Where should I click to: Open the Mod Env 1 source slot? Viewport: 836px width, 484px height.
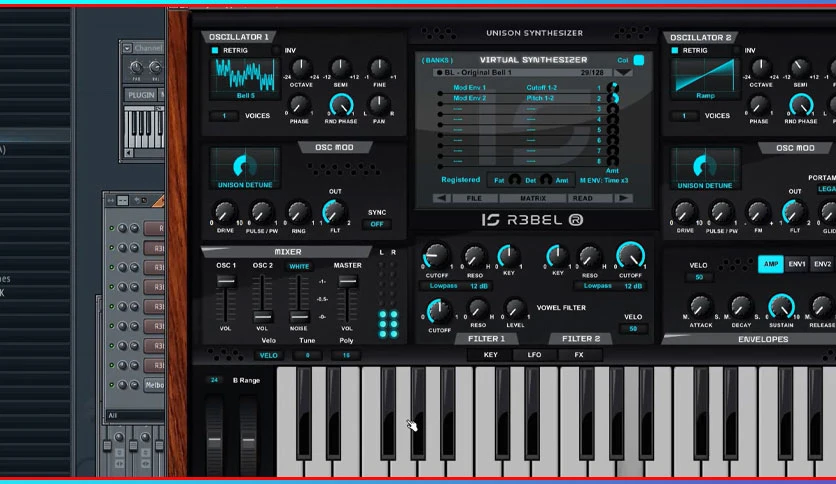470,87
